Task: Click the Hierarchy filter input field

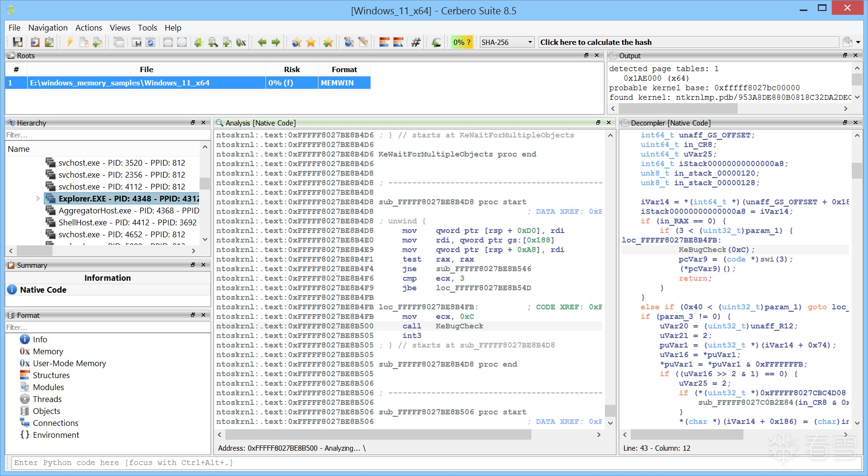Action: point(107,135)
